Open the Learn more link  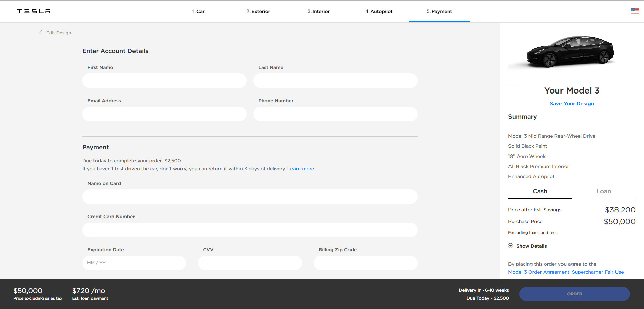pyautogui.click(x=301, y=169)
